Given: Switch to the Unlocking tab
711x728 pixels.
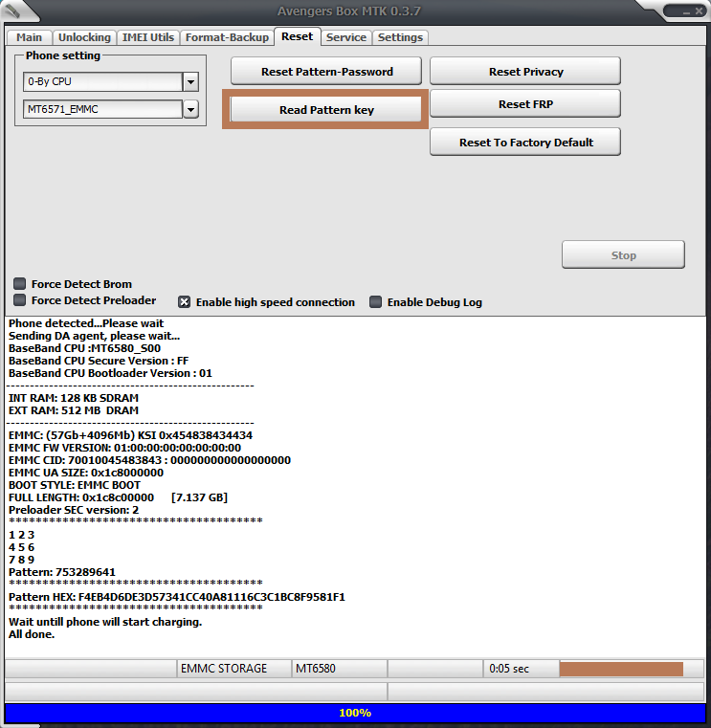Looking at the screenshot, I should tap(84, 37).
